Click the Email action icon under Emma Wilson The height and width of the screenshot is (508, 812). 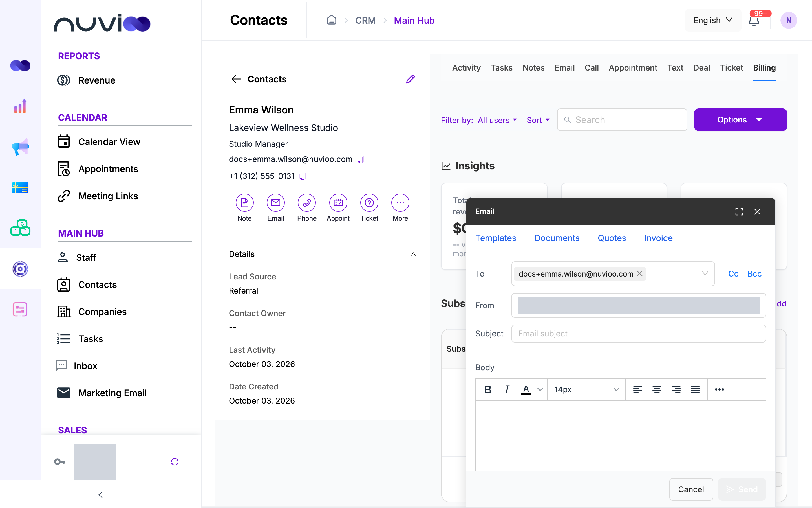point(275,203)
